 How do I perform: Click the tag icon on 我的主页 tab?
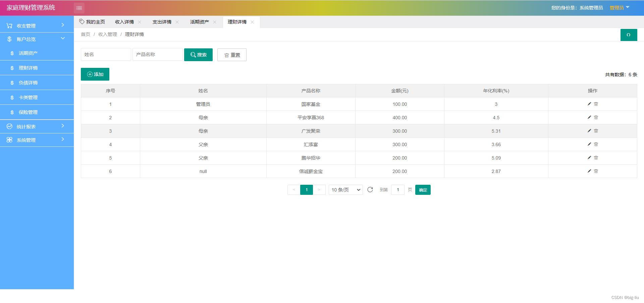(x=82, y=21)
